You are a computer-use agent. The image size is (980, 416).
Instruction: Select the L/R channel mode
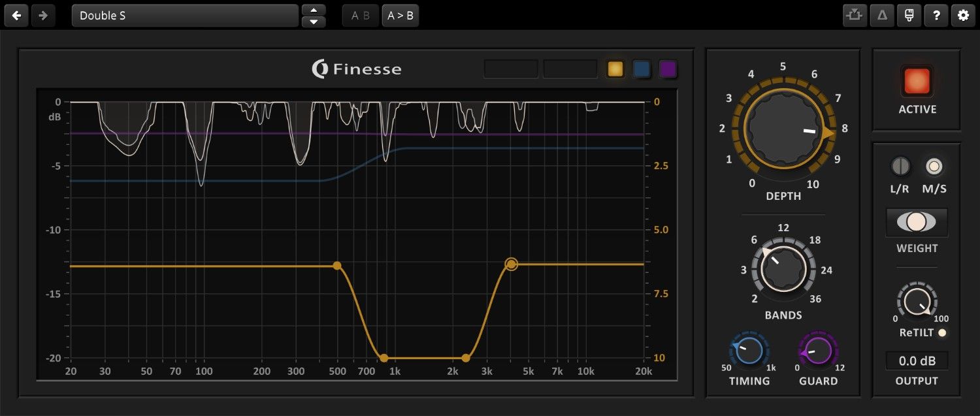900,167
